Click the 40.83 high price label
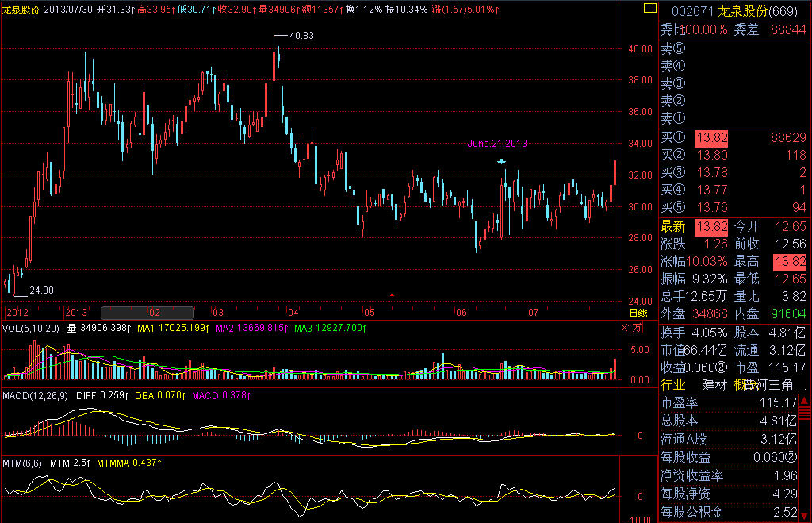Screen dimensions: 812x523 coord(301,36)
